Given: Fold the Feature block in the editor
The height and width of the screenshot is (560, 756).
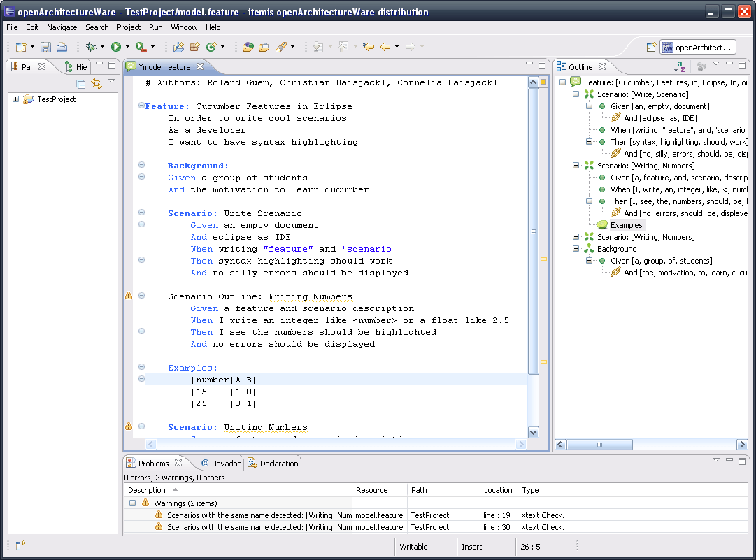Looking at the screenshot, I should (x=141, y=106).
